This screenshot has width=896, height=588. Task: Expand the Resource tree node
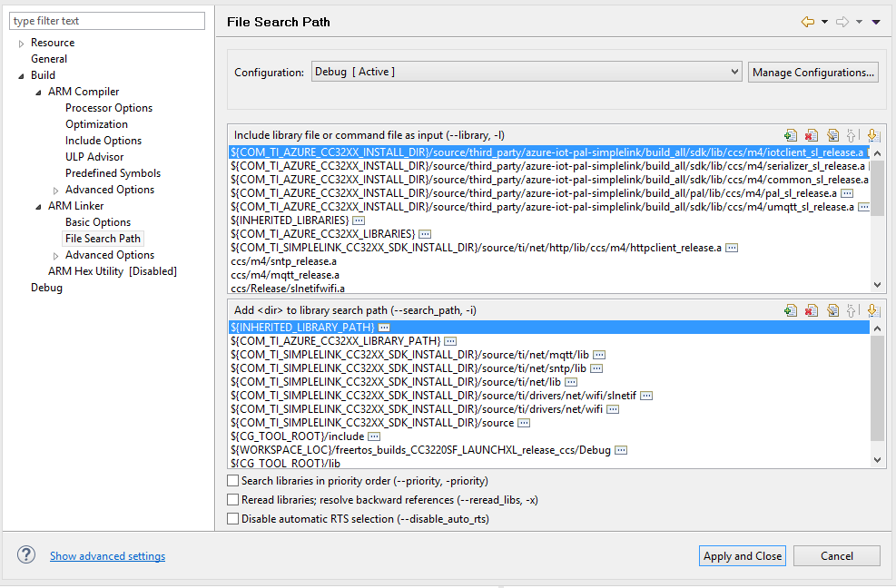pos(22,44)
